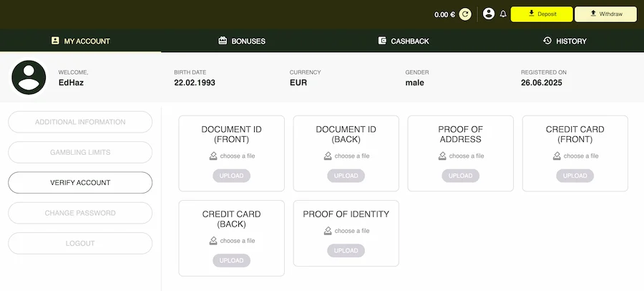The width and height of the screenshot is (644, 291).
Task: Click Upload under Credit Card (Back)
Action: (x=231, y=261)
